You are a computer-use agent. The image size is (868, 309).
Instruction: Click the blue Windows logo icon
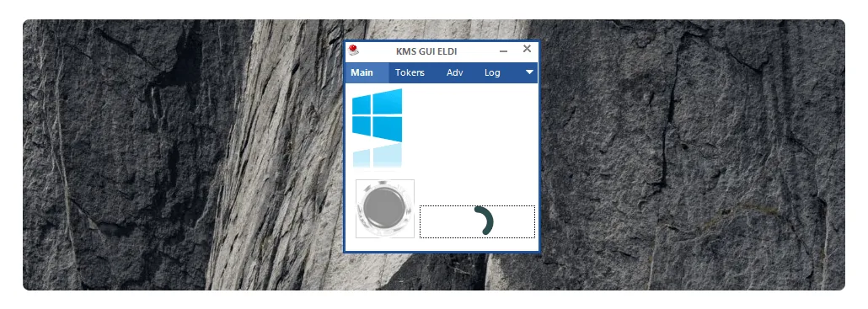tap(377, 115)
